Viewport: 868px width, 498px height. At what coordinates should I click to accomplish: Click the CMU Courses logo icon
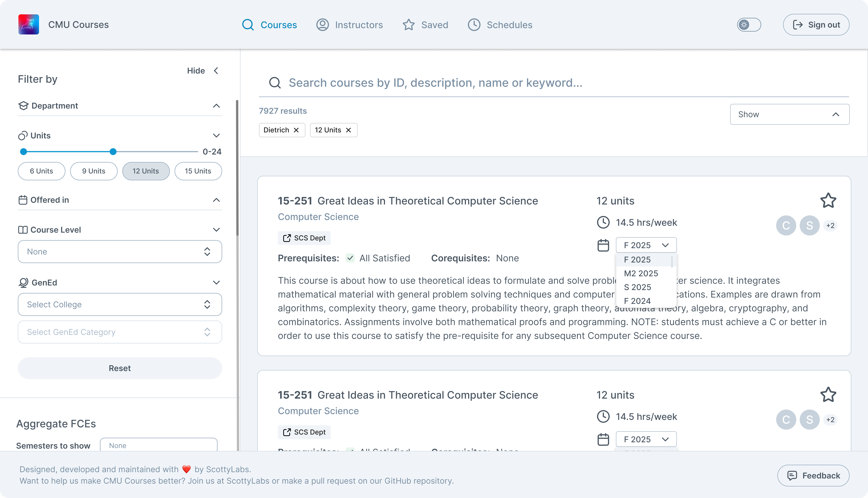point(29,24)
